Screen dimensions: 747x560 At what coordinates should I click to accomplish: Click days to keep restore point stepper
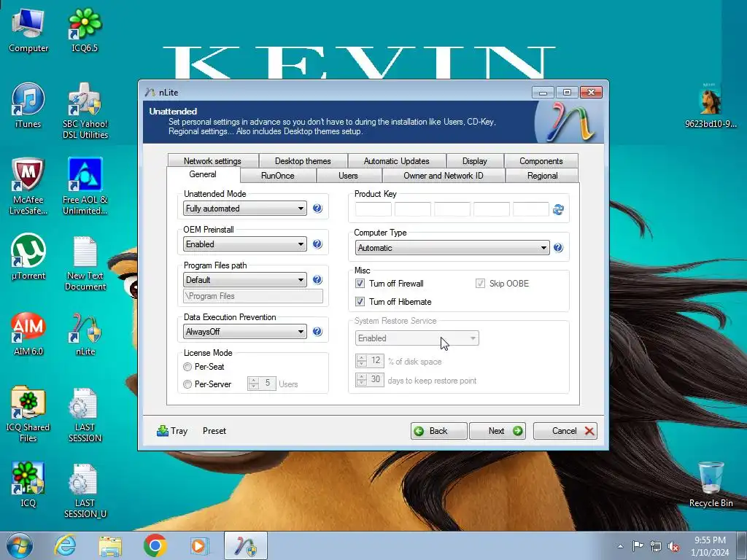[x=362, y=379]
